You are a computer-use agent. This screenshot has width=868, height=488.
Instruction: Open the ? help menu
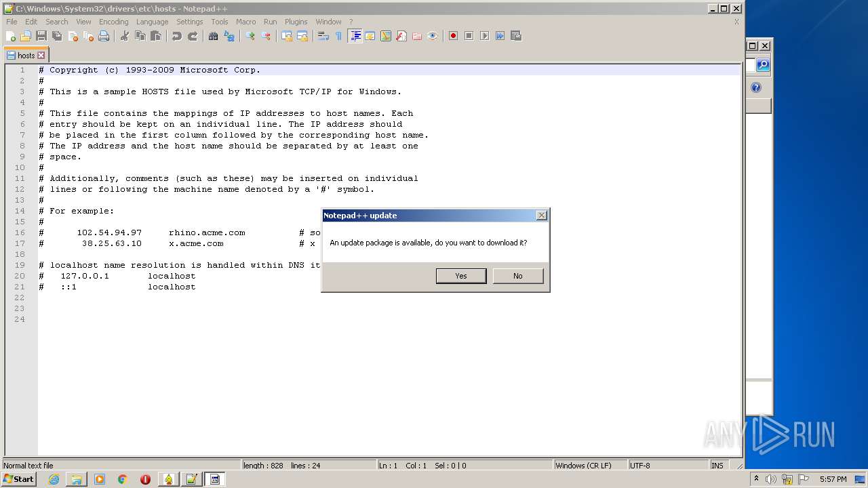click(351, 22)
